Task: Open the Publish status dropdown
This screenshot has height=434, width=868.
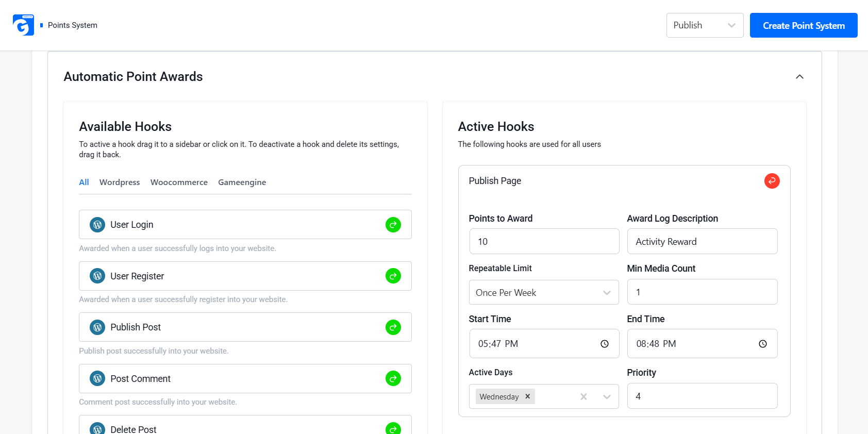Action: (705, 25)
